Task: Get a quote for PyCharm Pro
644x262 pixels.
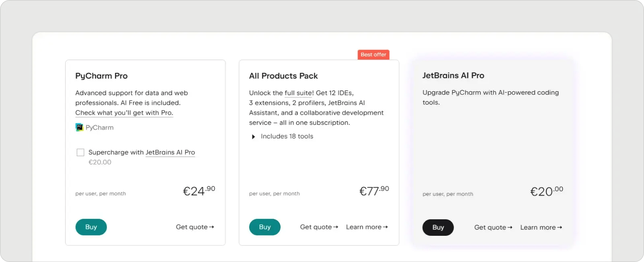Action: pyautogui.click(x=195, y=227)
